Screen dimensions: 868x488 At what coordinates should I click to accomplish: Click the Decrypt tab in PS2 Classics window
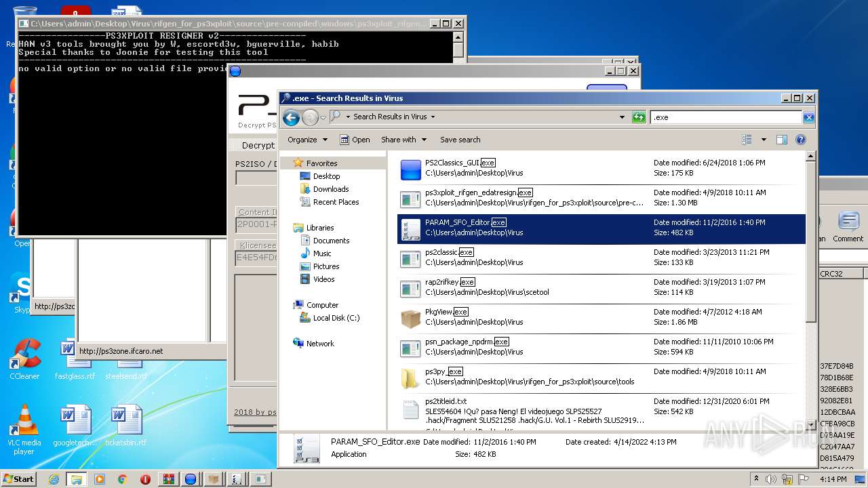point(258,145)
